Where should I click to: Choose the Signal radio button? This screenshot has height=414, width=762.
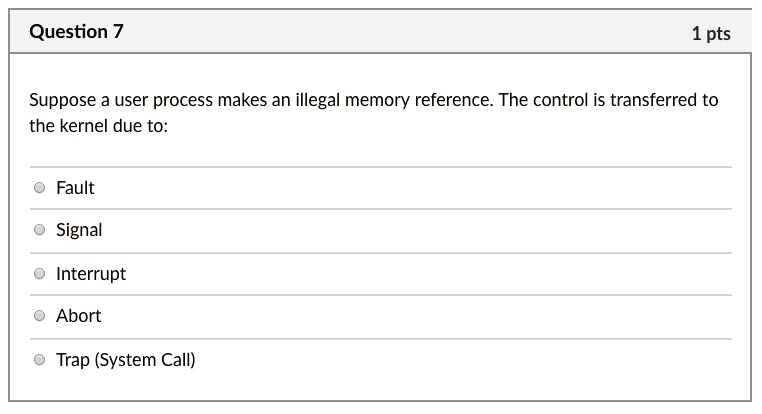[x=40, y=230]
